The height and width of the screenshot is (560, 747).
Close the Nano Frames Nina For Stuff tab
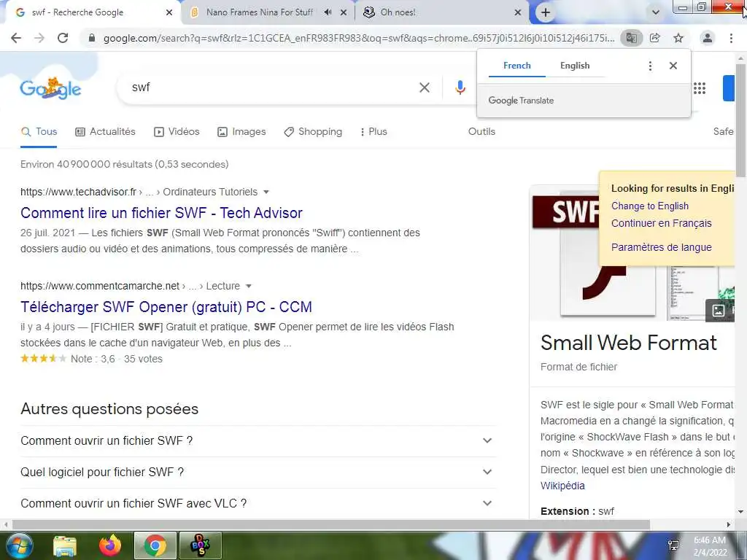344,12
